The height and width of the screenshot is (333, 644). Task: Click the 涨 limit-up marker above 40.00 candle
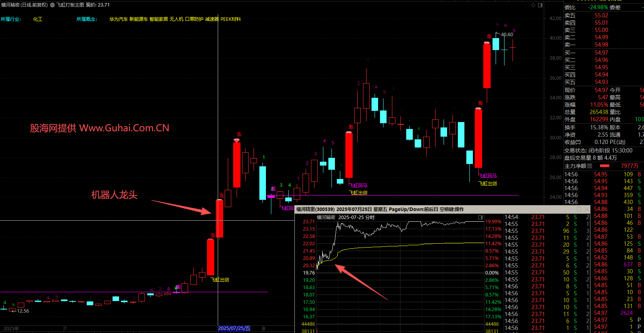[489, 37]
